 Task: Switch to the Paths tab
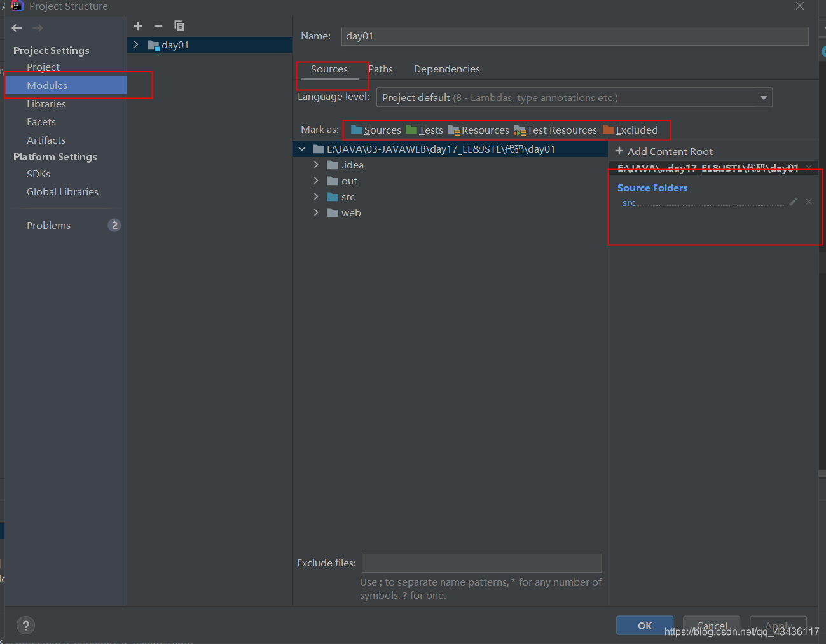(x=380, y=69)
